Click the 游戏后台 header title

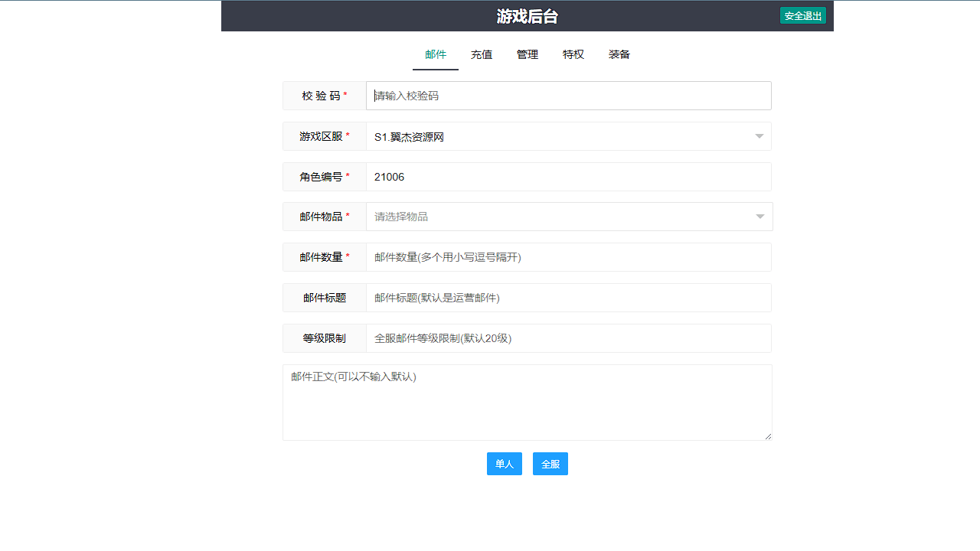pyautogui.click(x=527, y=15)
